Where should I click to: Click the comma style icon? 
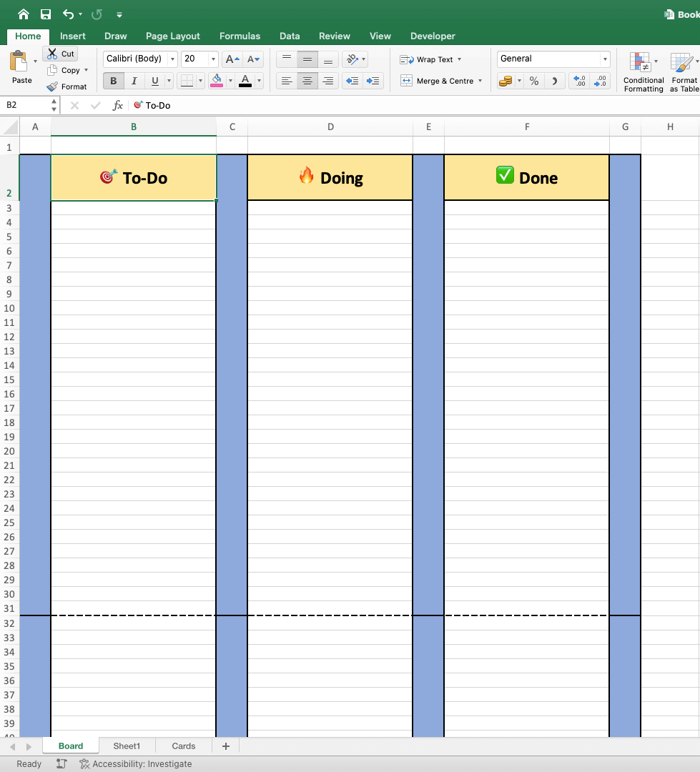coord(554,81)
